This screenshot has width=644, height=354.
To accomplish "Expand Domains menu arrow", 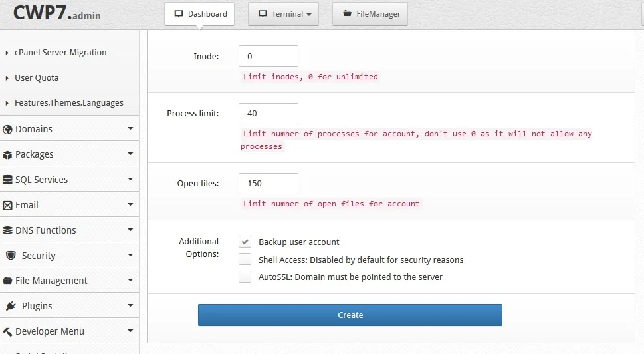I will click(x=130, y=128).
